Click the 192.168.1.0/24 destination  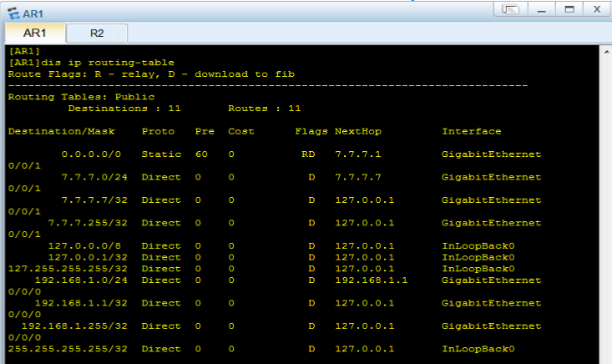pyautogui.click(x=81, y=281)
